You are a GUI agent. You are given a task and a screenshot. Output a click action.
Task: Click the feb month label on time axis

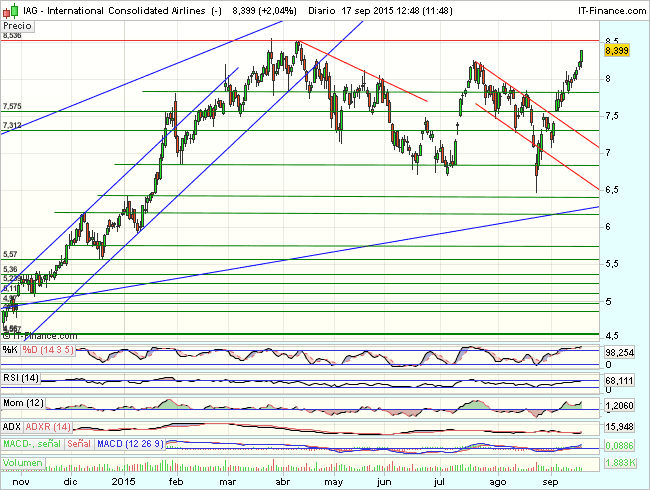tap(176, 482)
